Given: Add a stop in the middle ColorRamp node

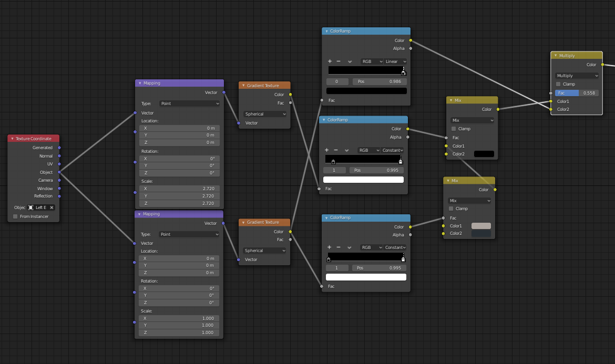Looking at the screenshot, I should 327,150.
